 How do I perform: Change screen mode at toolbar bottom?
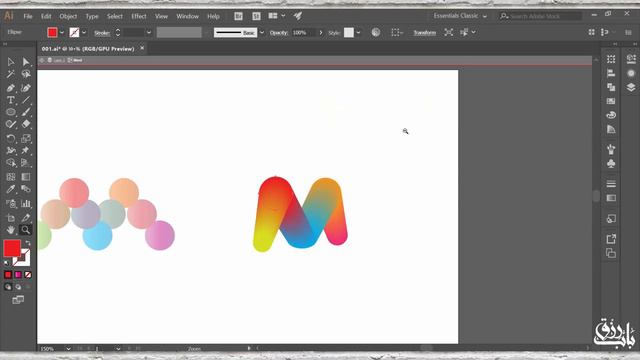(18, 300)
